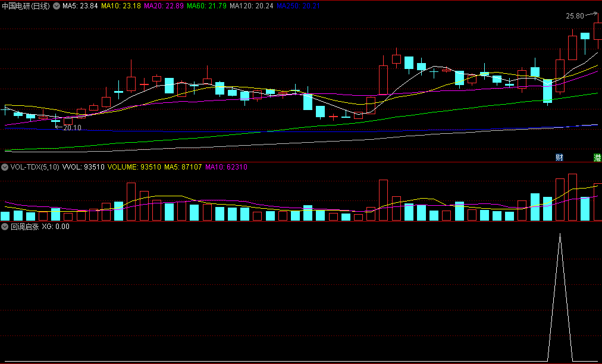The height and width of the screenshot is (364, 602).
Task: Click the 财 financial marker icon
Action: tap(559, 158)
